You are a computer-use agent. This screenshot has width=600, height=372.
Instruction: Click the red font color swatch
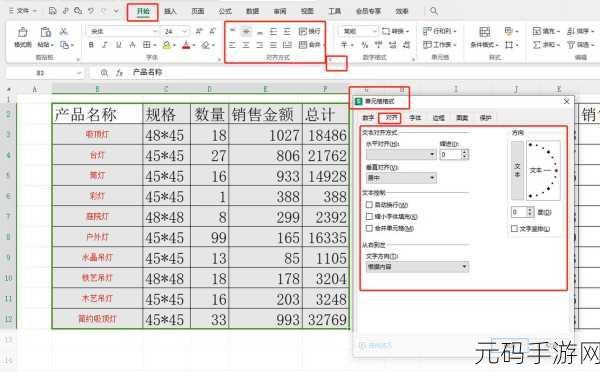[x=186, y=45]
